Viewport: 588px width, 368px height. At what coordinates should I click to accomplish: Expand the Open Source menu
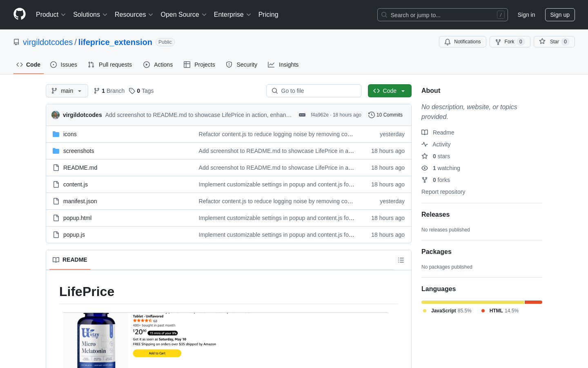[184, 15]
